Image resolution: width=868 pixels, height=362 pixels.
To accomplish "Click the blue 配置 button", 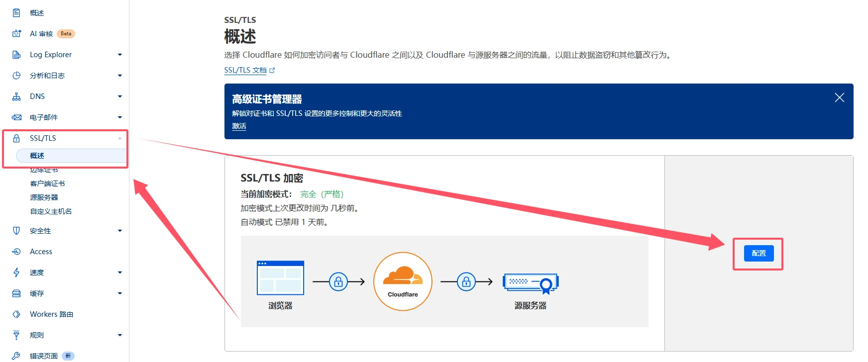I will [759, 253].
